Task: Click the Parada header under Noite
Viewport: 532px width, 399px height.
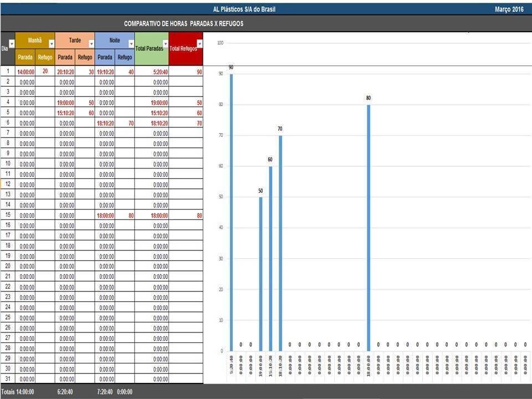Action: tap(105, 57)
